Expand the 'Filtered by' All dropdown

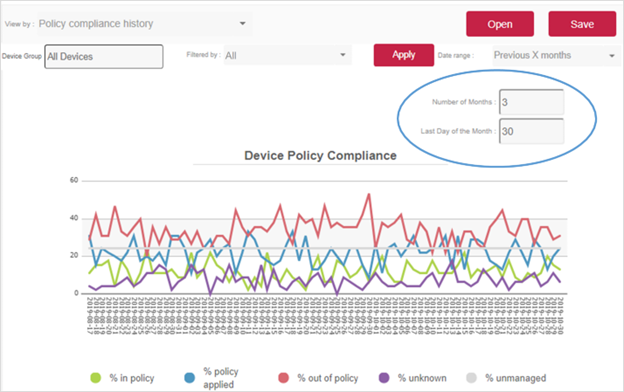pyautogui.click(x=288, y=55)
